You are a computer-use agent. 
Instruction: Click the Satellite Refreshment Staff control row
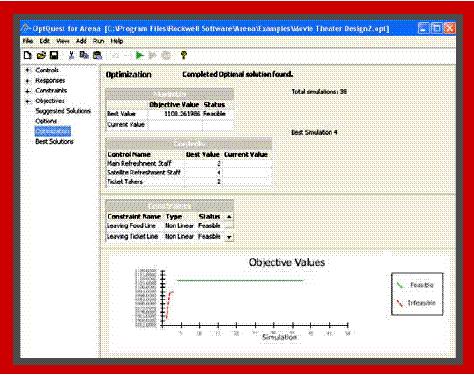tap(188, 173)
